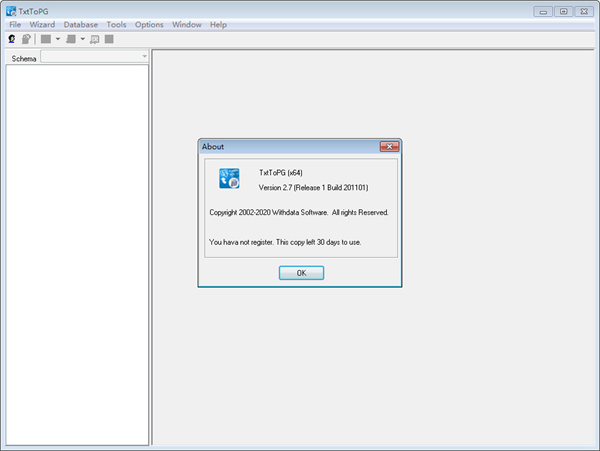Viewport: 600px width, 451px height.
Task: Open the Window menu
Action: [187, 24]
